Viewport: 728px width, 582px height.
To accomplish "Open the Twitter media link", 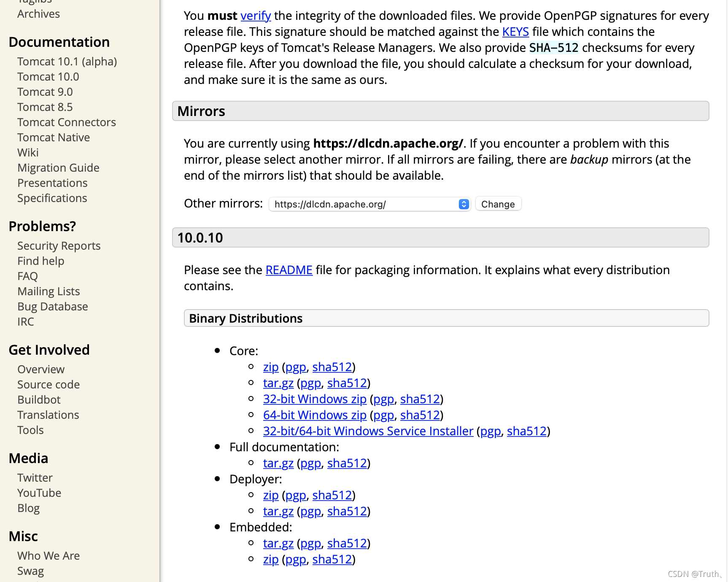I will [x=35, y=478].
